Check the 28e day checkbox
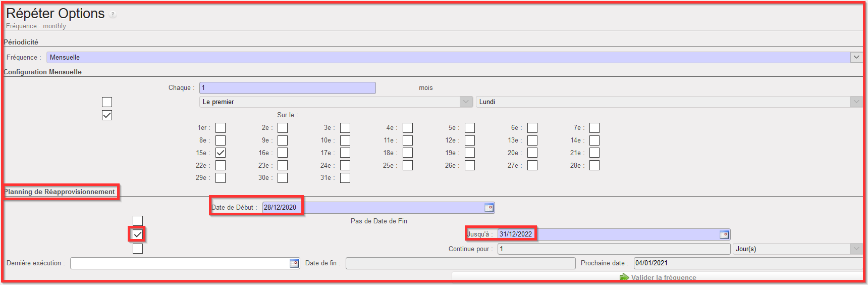Viewport: 868px width, 285px height. (594, 165)
